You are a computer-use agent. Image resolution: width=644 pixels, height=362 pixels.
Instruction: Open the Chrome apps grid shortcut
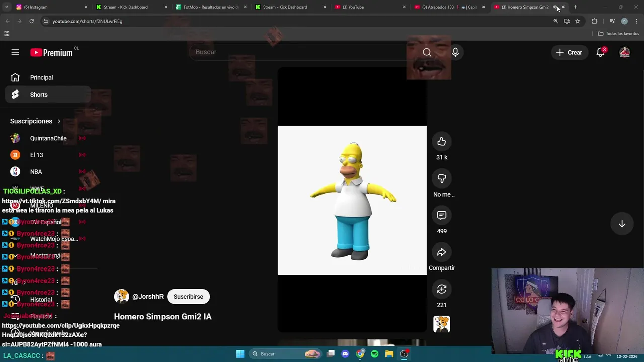(x=7, y=34)
